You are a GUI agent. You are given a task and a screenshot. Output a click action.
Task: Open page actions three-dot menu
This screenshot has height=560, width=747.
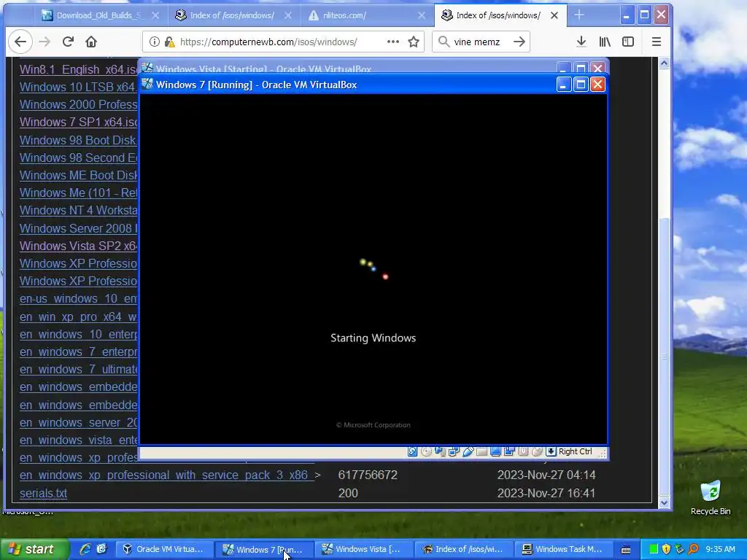pyautogui.click(x=393, y=42)
